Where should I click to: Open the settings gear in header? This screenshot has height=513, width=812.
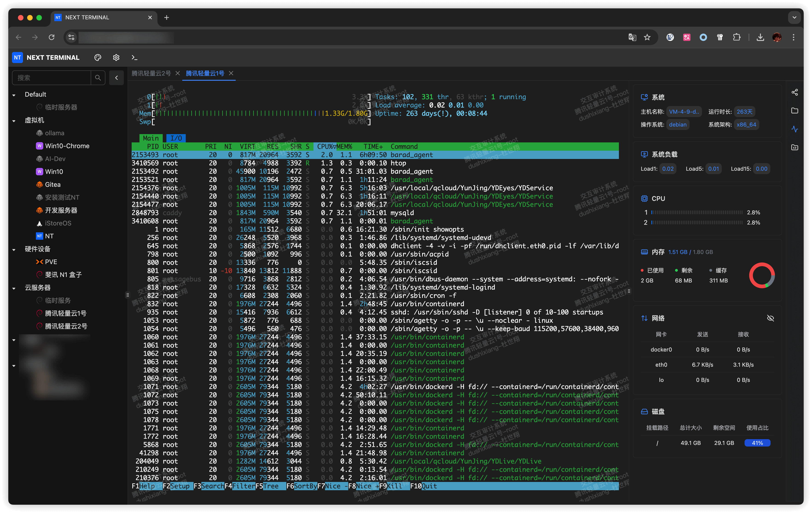(x=116, y=58)
